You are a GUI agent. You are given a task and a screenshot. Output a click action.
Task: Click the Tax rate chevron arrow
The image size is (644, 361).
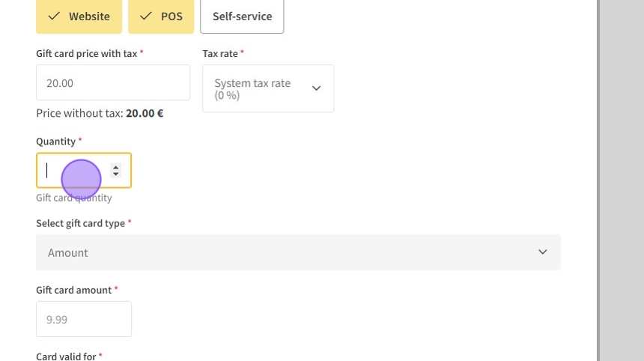click(316, 88)
